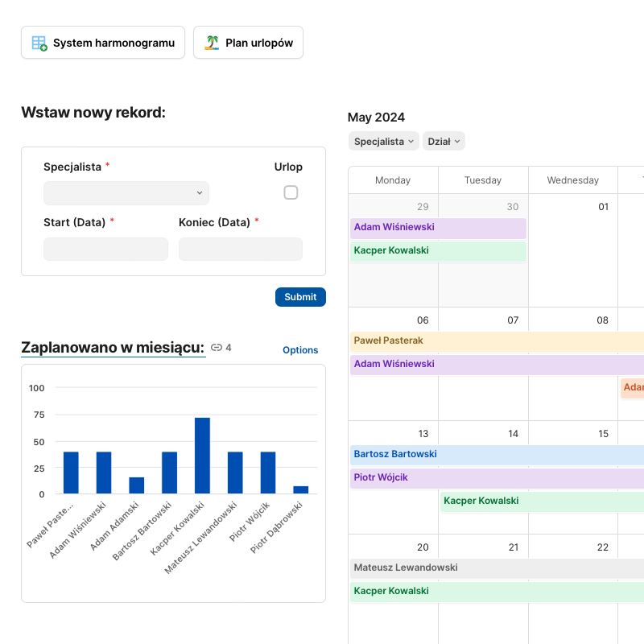The width and height of the screenshot is (644, 644).
Task: Open the System harmonogramu tab
Action: [x=103, y=43]
